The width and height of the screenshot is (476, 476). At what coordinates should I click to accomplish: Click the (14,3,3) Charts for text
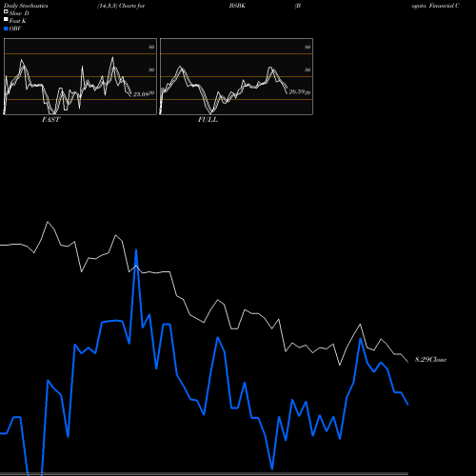pyautogui.click(x=121, y=6)
